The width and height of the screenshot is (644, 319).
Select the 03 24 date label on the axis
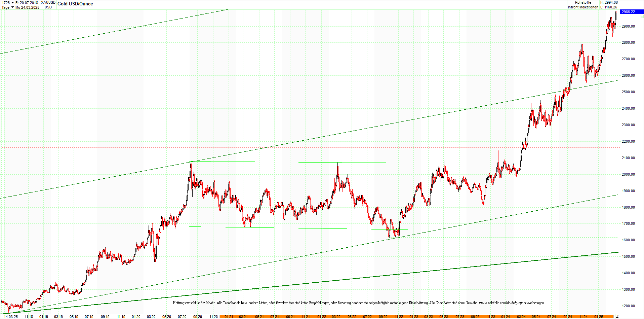point(521,317)
